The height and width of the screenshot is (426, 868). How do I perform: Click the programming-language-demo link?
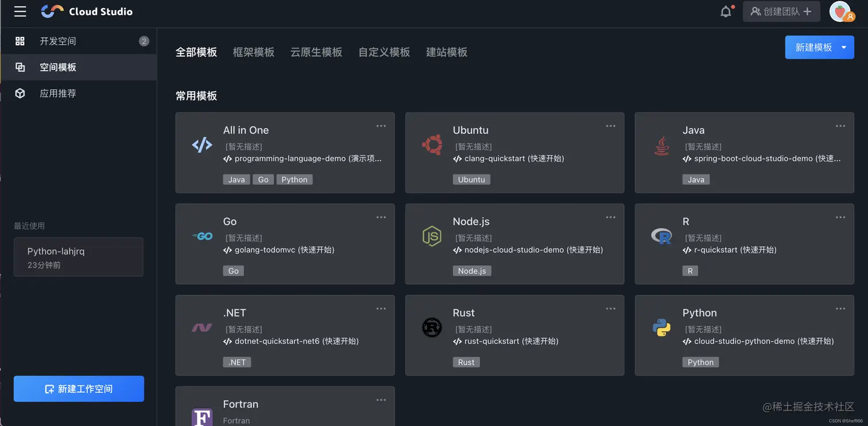coord(303,158)
